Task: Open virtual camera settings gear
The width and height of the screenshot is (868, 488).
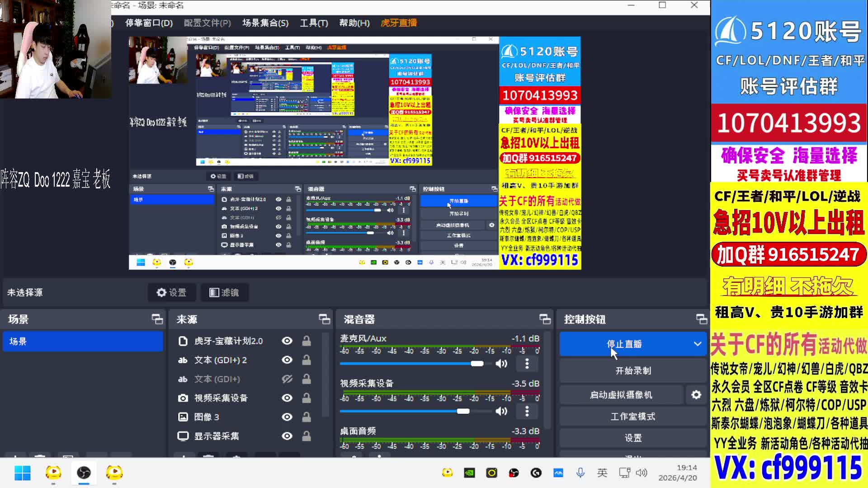Action: coord(696,395)
